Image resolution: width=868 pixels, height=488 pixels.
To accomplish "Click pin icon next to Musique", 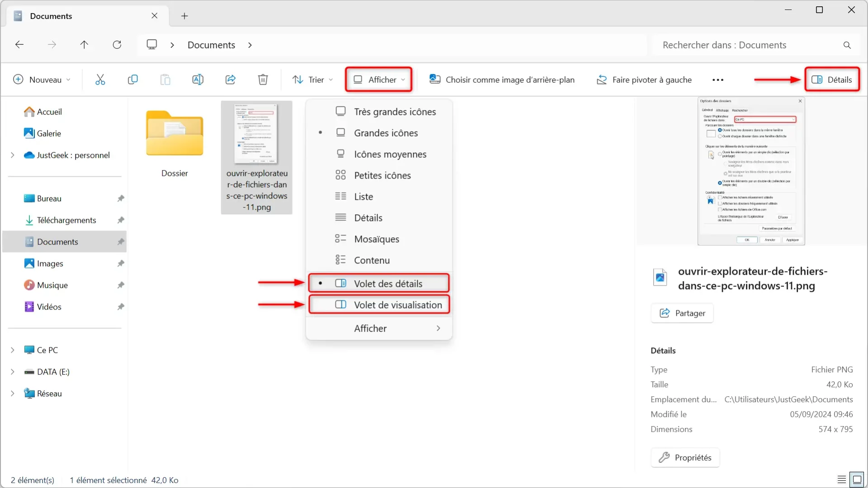I will [x=121, y=285].
